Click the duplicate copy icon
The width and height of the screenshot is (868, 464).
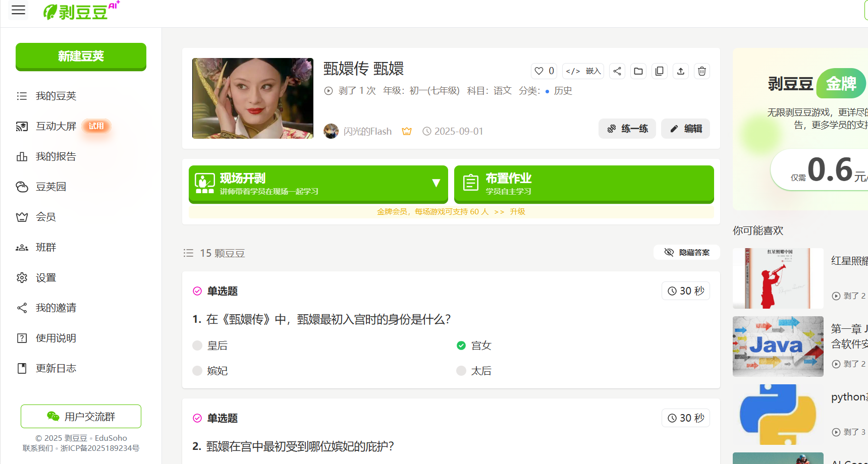point(660,71)
